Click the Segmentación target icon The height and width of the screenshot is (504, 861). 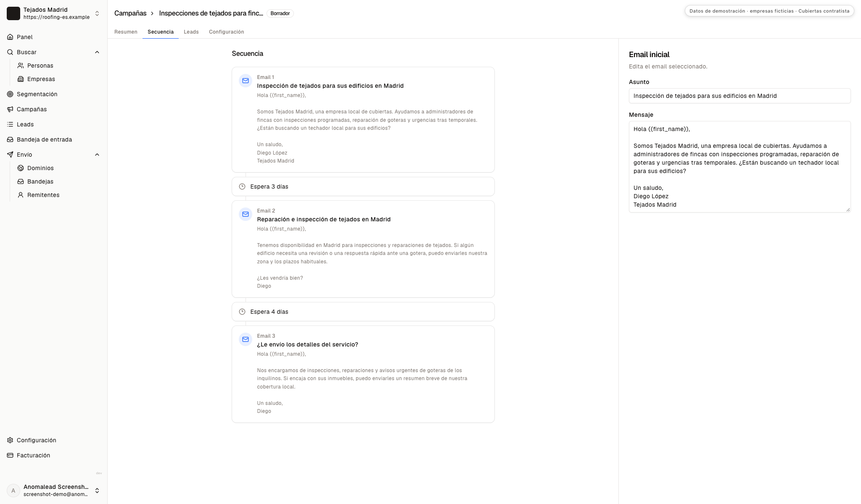click(10, 94)
